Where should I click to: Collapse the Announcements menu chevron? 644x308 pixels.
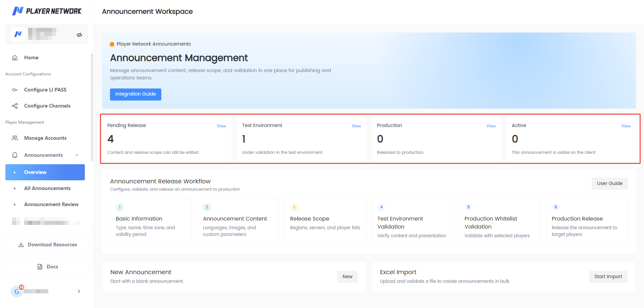click(77, 155)
